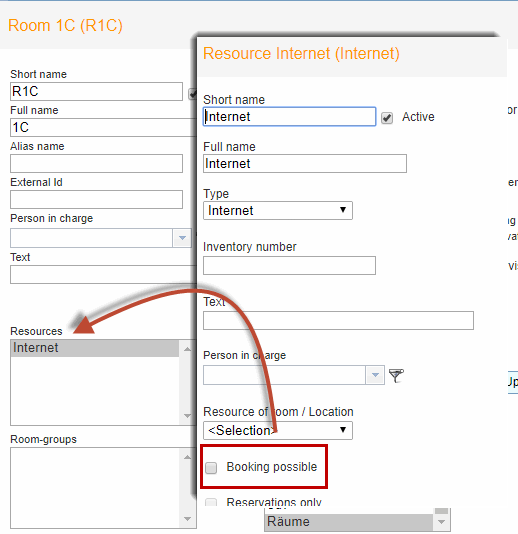The height and width of the screenshot is (534, 518).
Task: Open the Type dropdown showing Internet
Action: coord(278,210)
